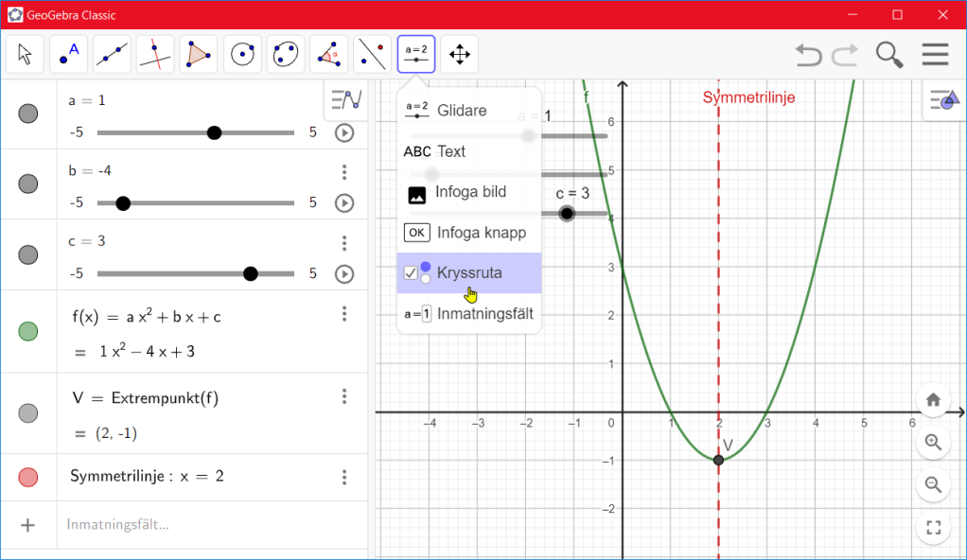The width and height of the screenshot is (967, 560).
Task: Toggle visibility of point V
Action: [x=28, y=413]
